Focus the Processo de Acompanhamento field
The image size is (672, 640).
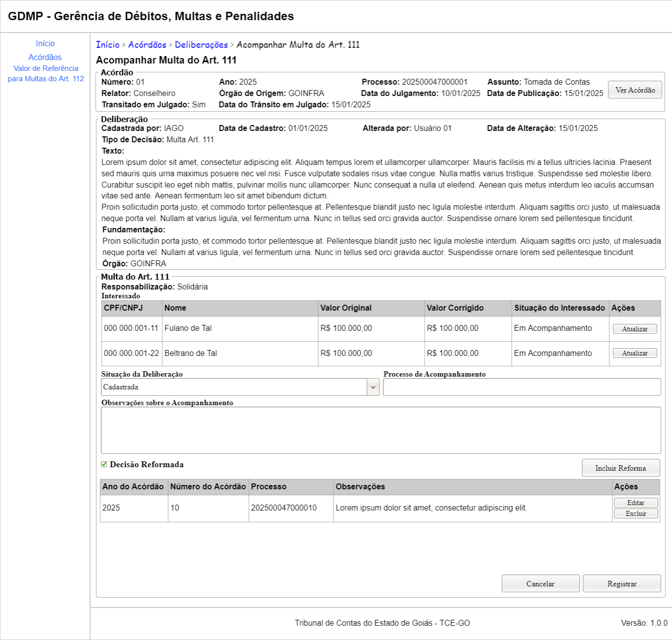coord(521,387)
